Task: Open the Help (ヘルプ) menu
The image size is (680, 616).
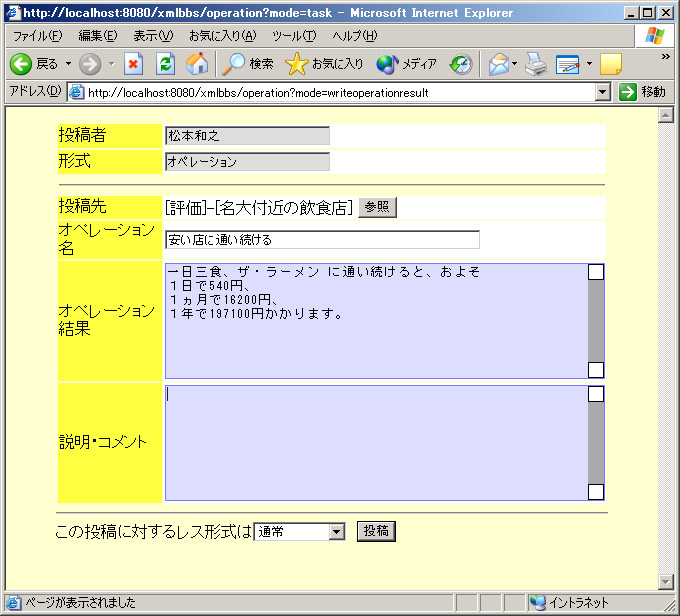Action: 355,36
